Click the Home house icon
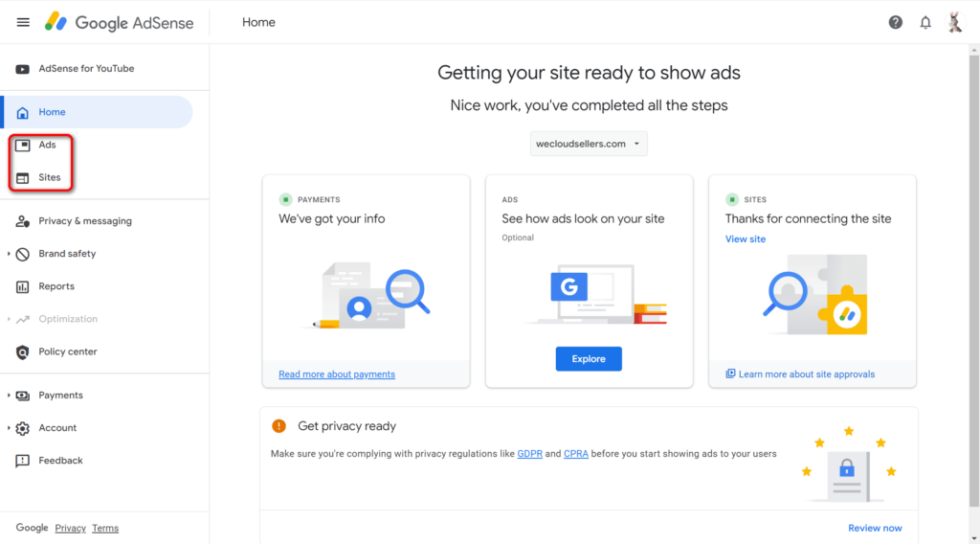Viewport: 980px width, 544px height. pos(23,113)
